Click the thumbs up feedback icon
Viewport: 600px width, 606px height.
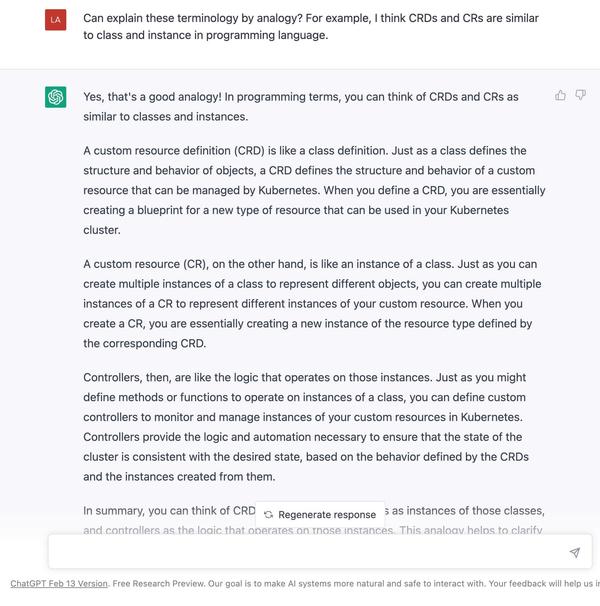click(560, 95)
